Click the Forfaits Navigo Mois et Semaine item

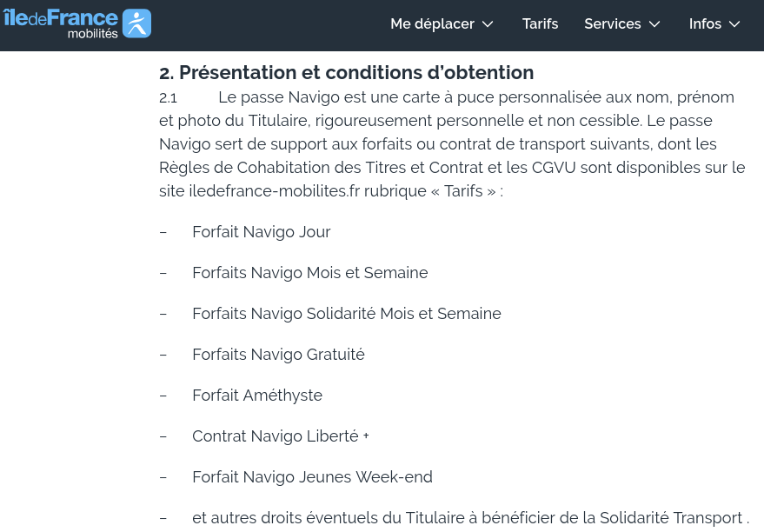coord(309,273)
